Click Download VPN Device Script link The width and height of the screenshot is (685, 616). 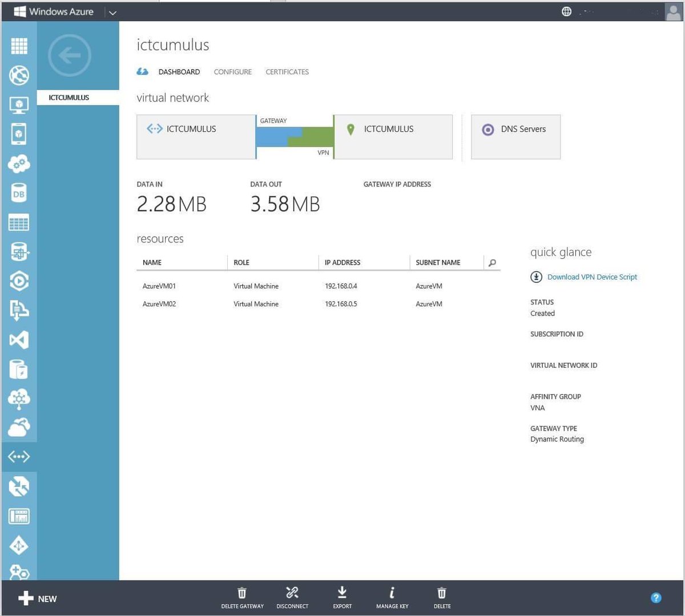(592, 277)
